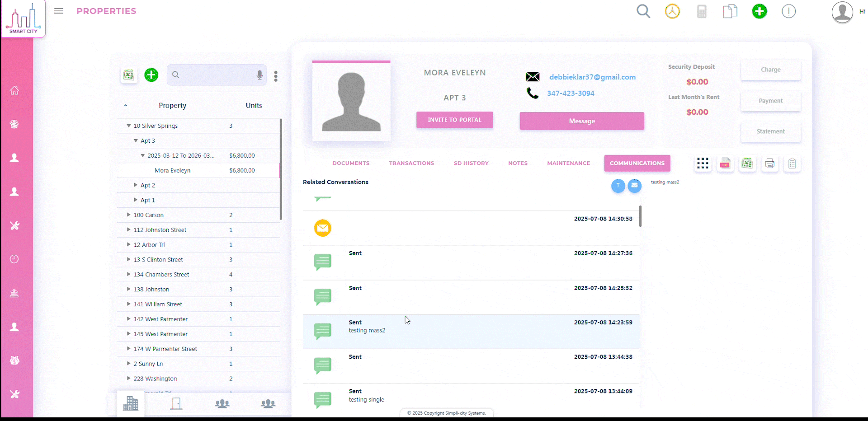This screenshot has width=868, height=421.
Task: Click the Invite to Portal button
Action: (454, 120)
